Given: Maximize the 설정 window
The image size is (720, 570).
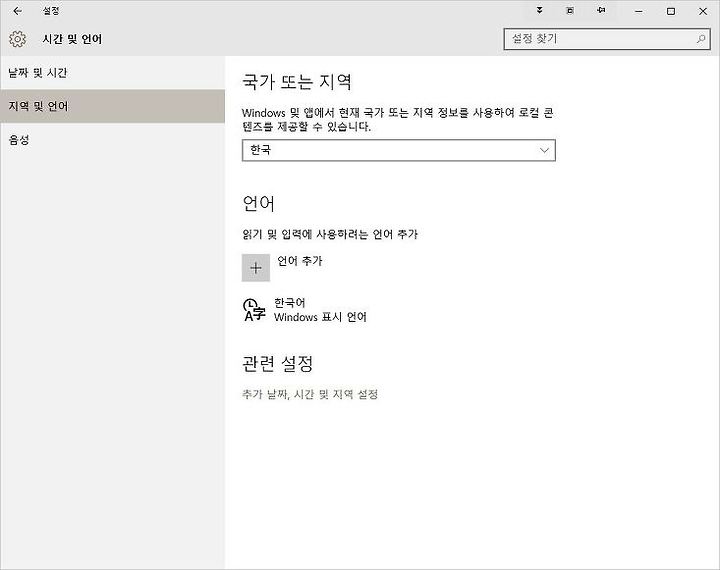Looking at the screenshot, I should 671,11.
